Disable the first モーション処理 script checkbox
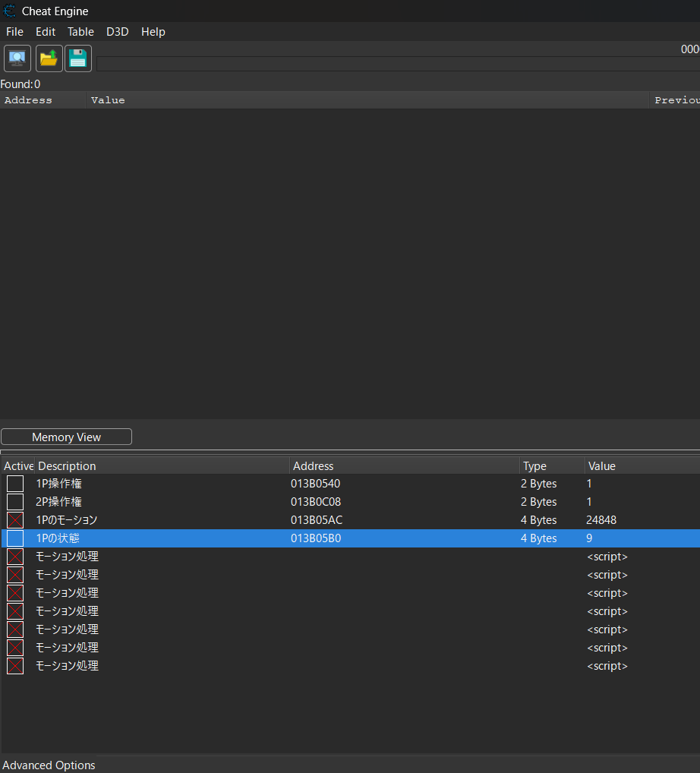 pyautogui.click(x=15, y=557)
